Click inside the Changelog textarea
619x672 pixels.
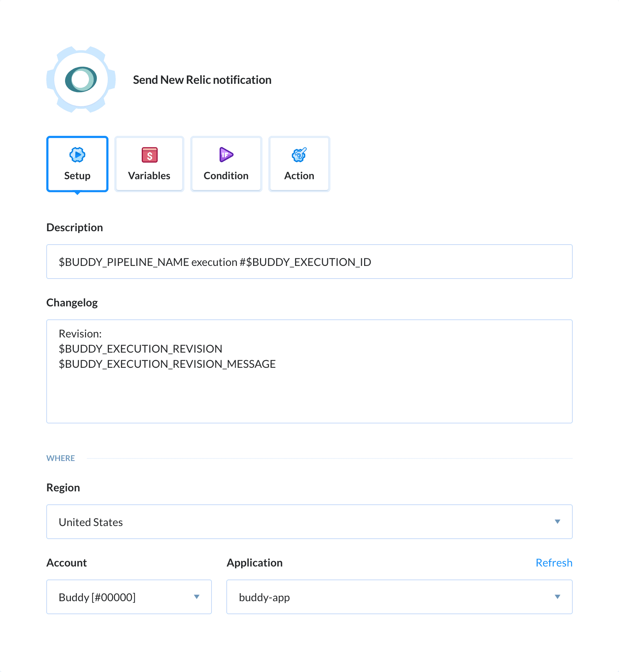309,370
